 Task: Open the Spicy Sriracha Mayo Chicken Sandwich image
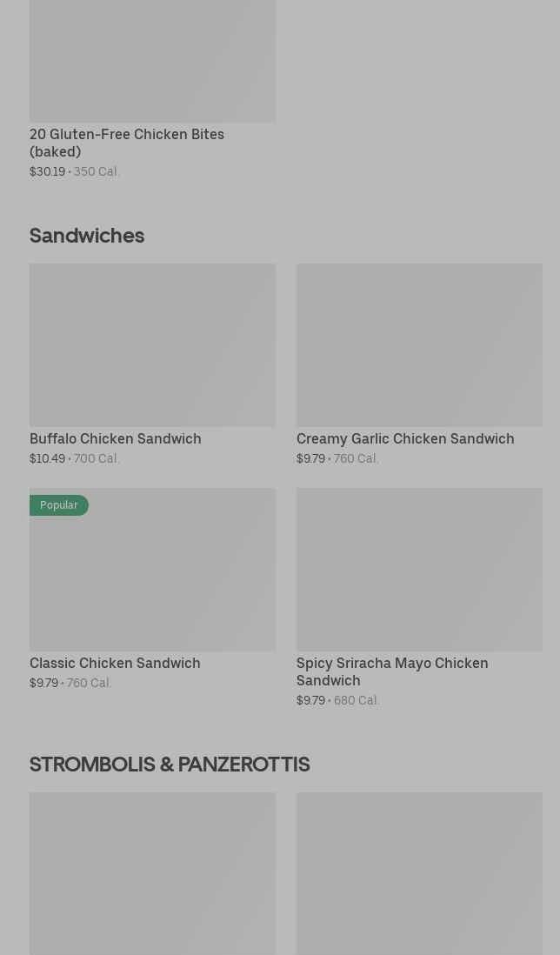pyautogui.click(x=419, y=570)
